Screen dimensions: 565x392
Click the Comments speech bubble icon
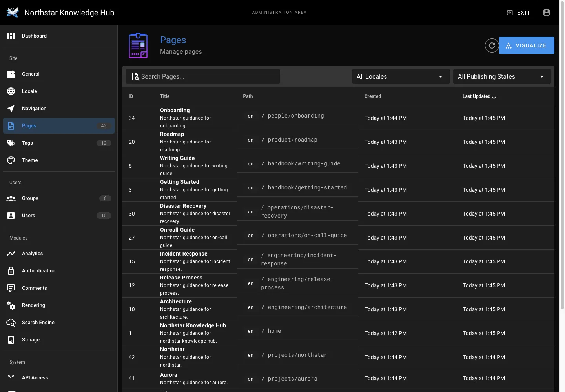(x=11, y=288)
